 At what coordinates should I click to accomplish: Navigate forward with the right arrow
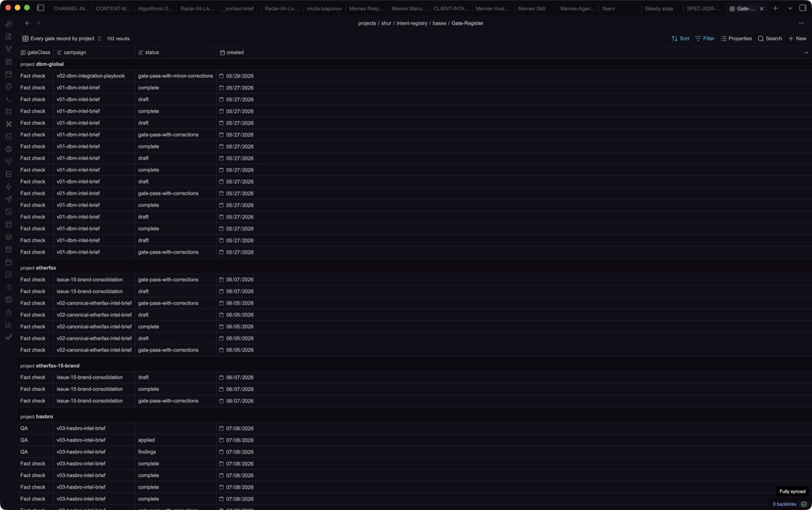[39, 23]
